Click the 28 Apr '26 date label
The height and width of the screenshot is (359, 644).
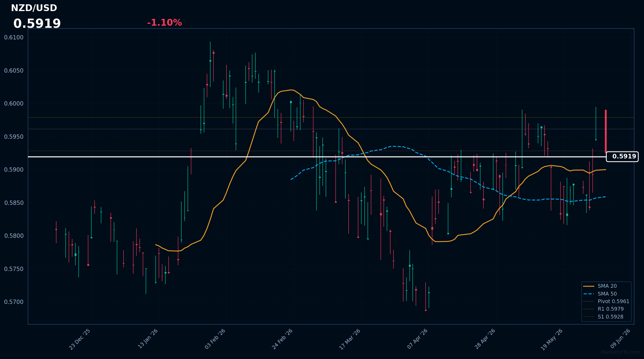coord(485,339)
